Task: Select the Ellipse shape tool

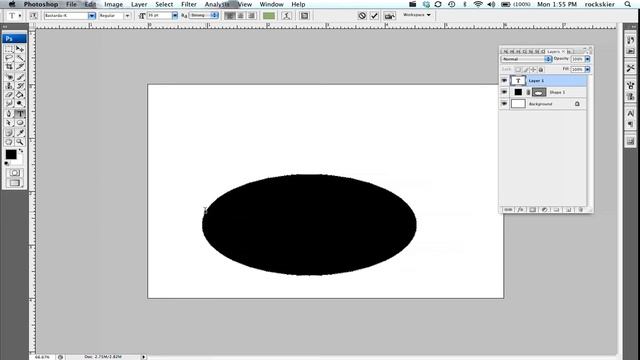Action: tap(20, 123)
